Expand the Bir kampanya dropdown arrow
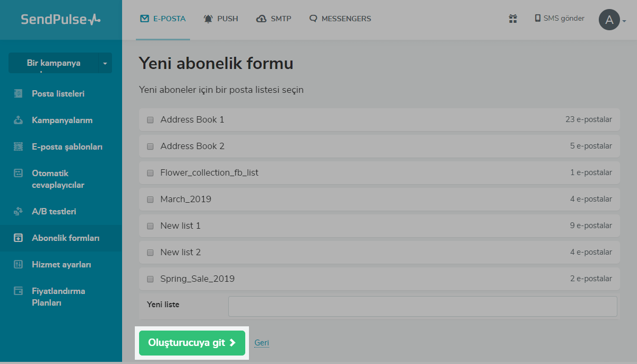The height and width of the screenshot is (364, 637). [x=105, y=63]
